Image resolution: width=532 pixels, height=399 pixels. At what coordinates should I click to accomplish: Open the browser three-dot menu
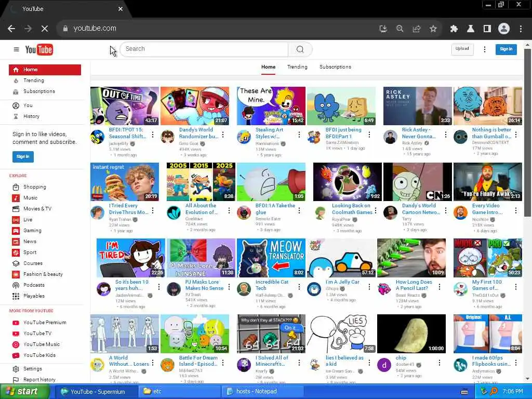tap(521, 29)
